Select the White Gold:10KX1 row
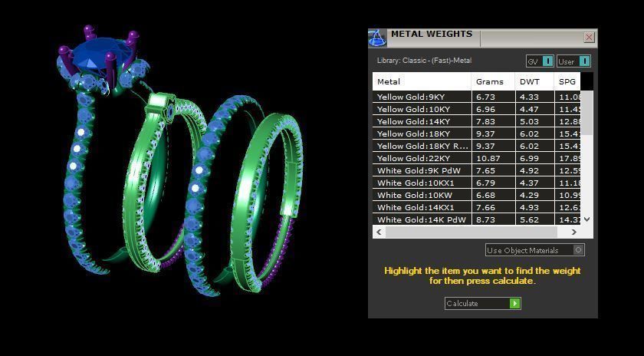The width and height of the screenshot is (644, 356). (x=476, y=183)
